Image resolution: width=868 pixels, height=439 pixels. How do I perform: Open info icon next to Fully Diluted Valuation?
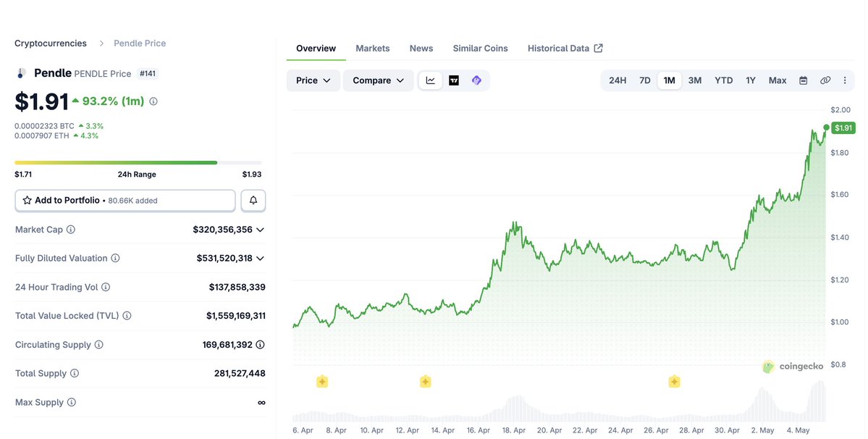click(x=115, y=258)
